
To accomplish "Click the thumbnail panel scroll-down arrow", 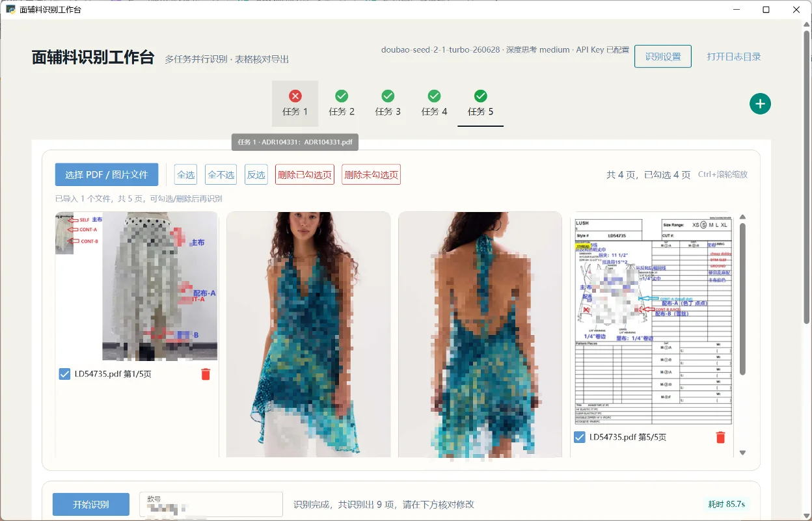I will point(742,453).
